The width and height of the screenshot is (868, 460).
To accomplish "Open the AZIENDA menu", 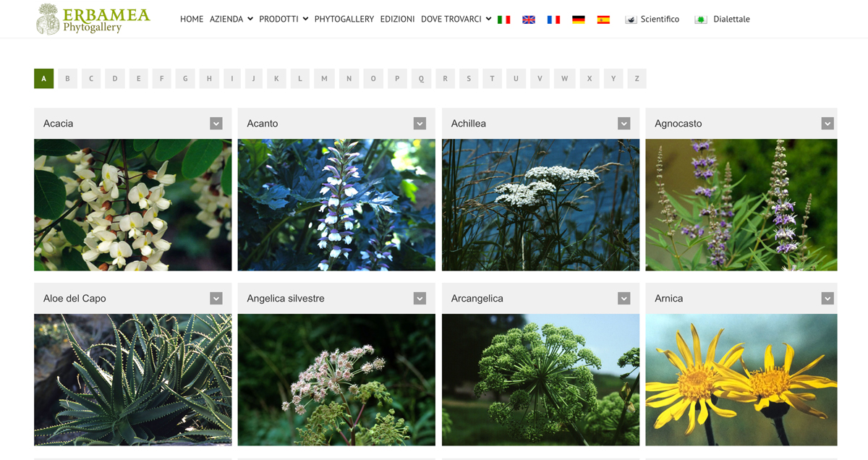I will pos(231,20).
